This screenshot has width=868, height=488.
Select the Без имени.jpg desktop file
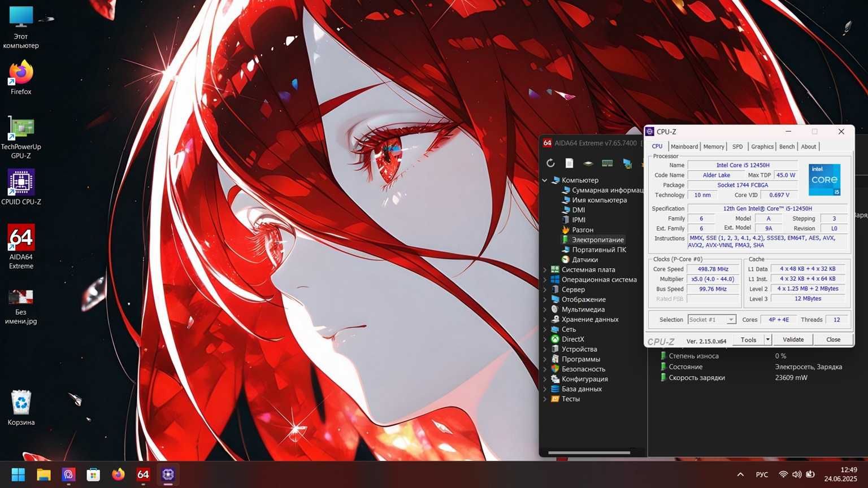tap(21, 307)
